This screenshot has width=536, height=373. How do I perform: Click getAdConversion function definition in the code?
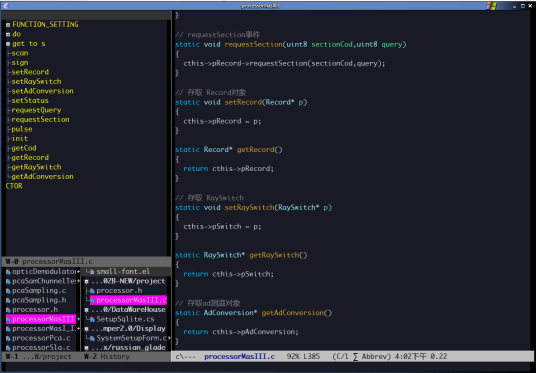click(292, 313)
